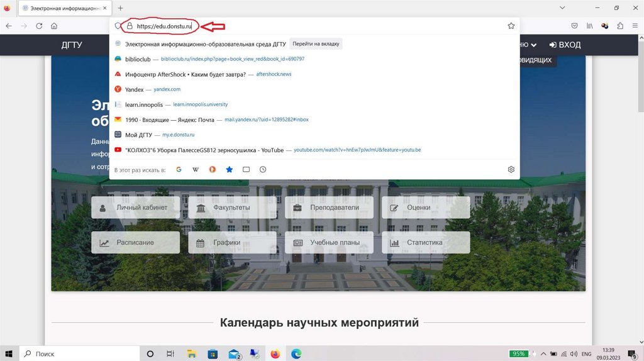Click the ВХОД login link
This screenshot has width=644, height=361.
click(x=564, y=45)
